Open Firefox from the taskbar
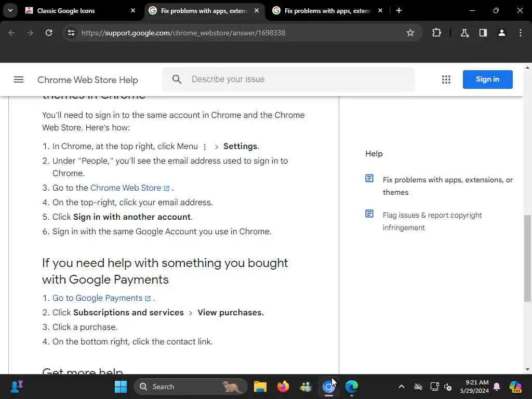The image size is (532, 399). coord(283,387)
